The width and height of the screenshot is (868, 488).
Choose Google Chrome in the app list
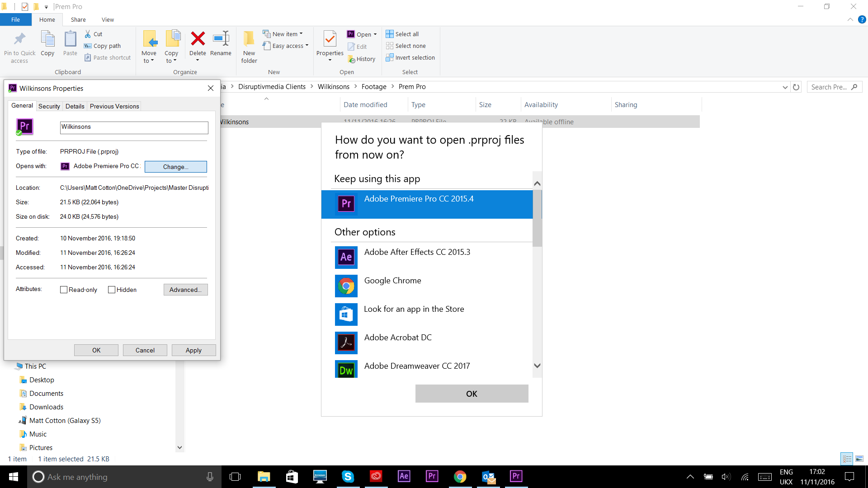[x=427, y=286]
